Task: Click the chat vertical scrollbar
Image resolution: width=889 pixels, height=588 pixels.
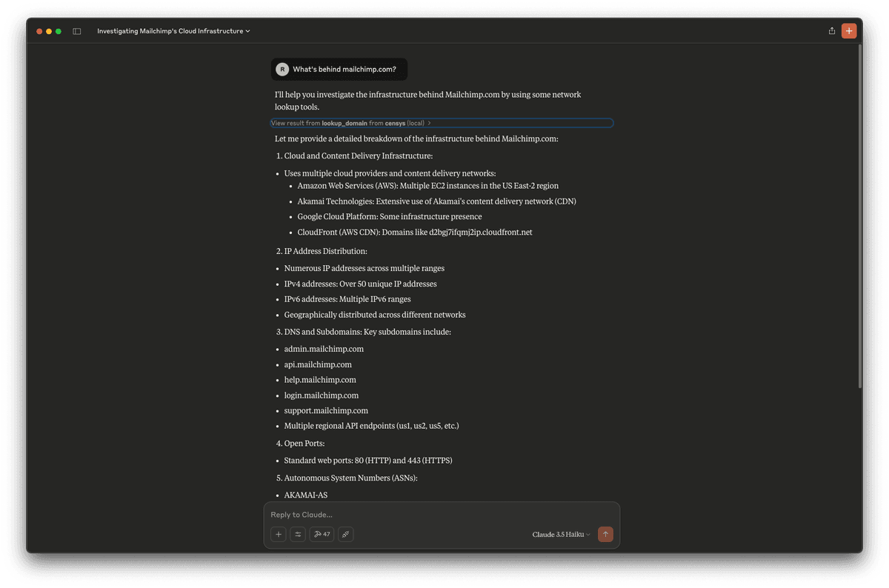Action: pos(859,215)
